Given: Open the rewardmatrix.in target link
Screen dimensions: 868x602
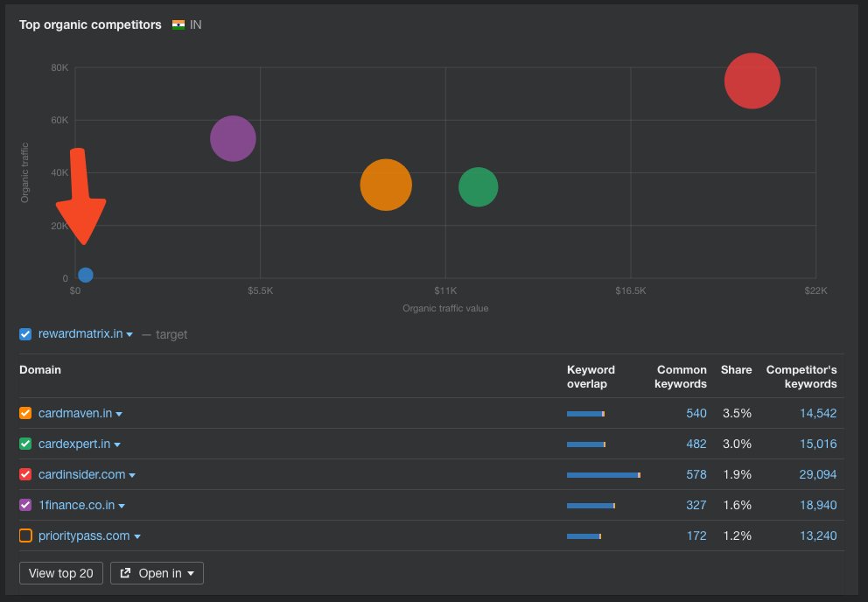Looking at the screenshot, I should coord(80,333).
